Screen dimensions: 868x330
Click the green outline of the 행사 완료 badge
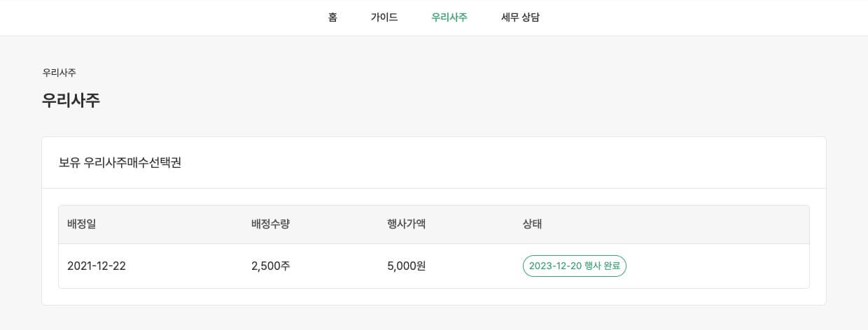coord(524,266)
